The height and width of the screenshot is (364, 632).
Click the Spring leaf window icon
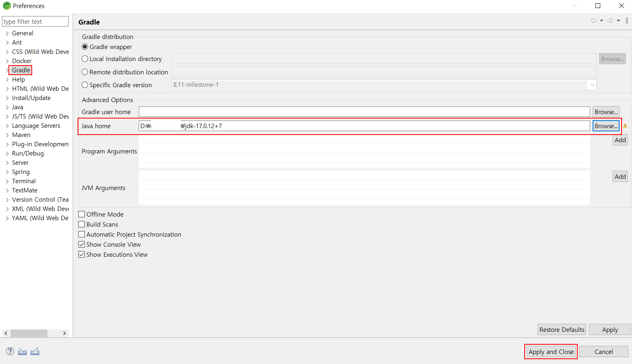click(6, 6)
